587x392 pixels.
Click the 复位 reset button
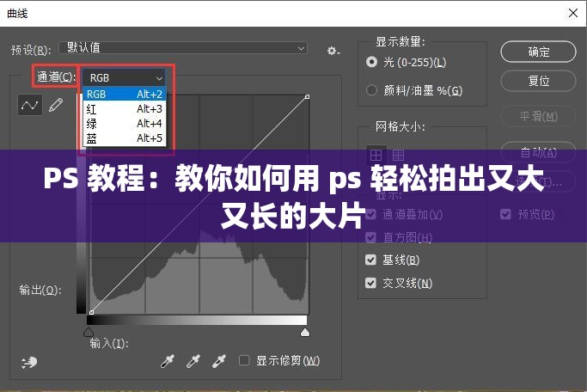pos(538,81)
